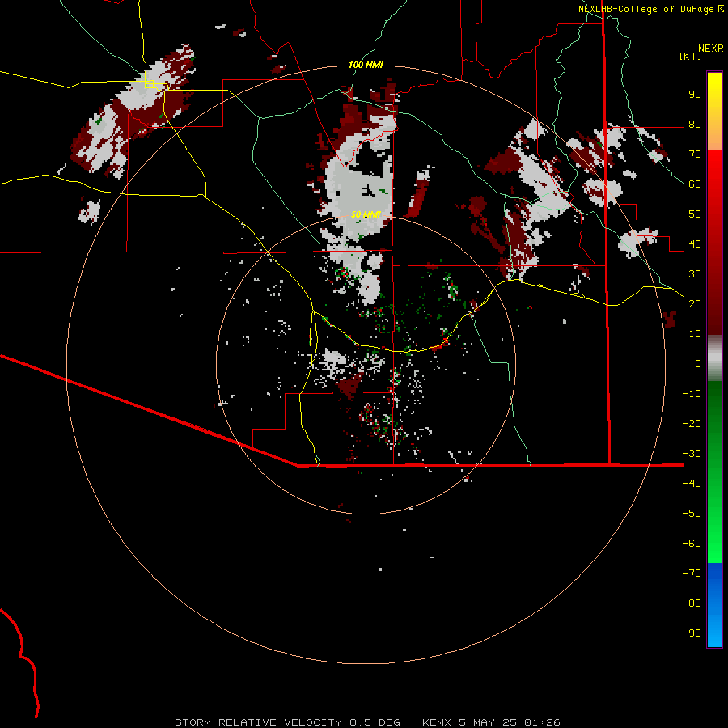Click the 01:26 timestamp

coord(542,722)
